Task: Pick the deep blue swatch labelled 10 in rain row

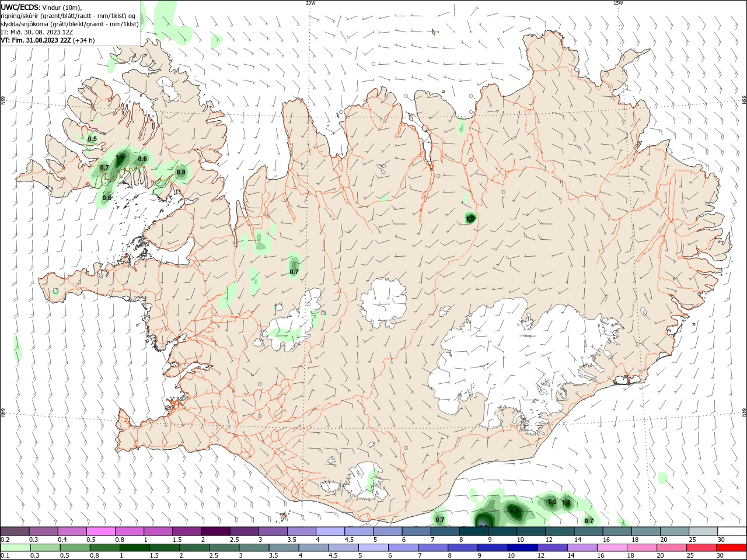Action: 522,548
